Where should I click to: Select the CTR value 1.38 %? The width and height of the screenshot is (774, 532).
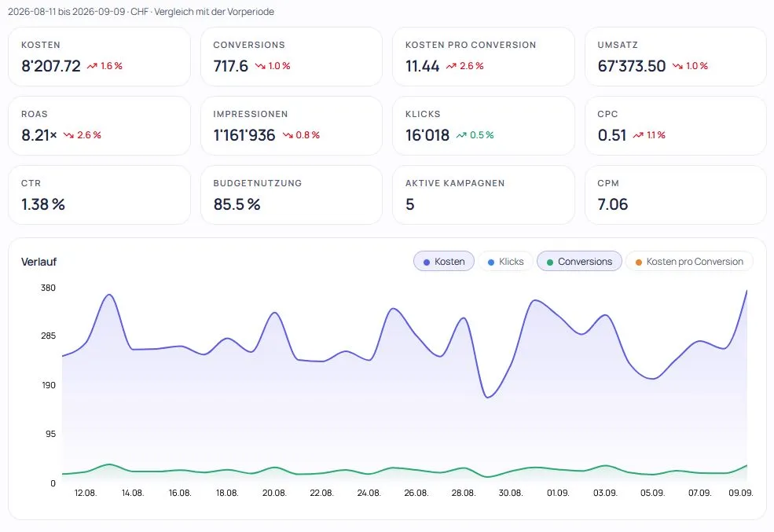coord(43,204)
